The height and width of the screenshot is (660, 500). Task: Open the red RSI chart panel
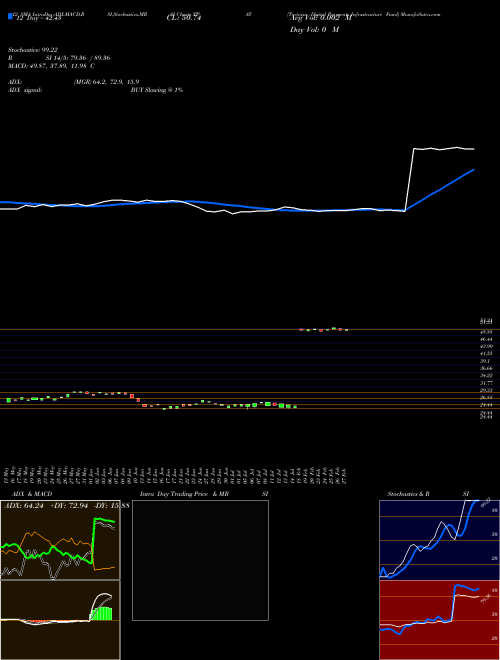click(439, 620)
